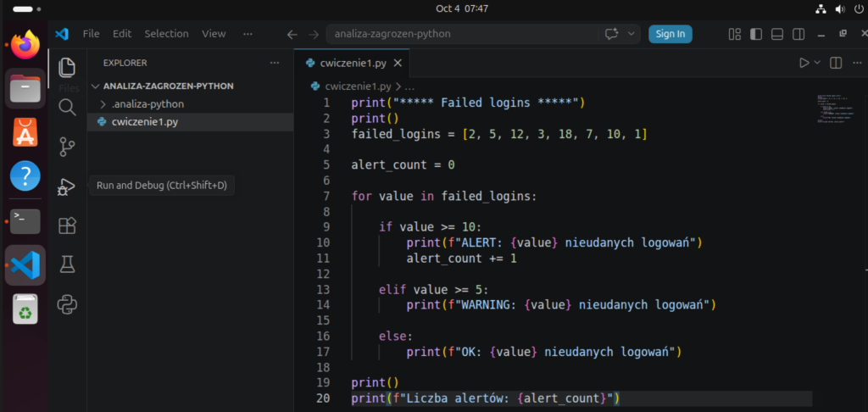Open Help from the dock
Viewport: 868px width, 412px height.
(x=25, y=176)
